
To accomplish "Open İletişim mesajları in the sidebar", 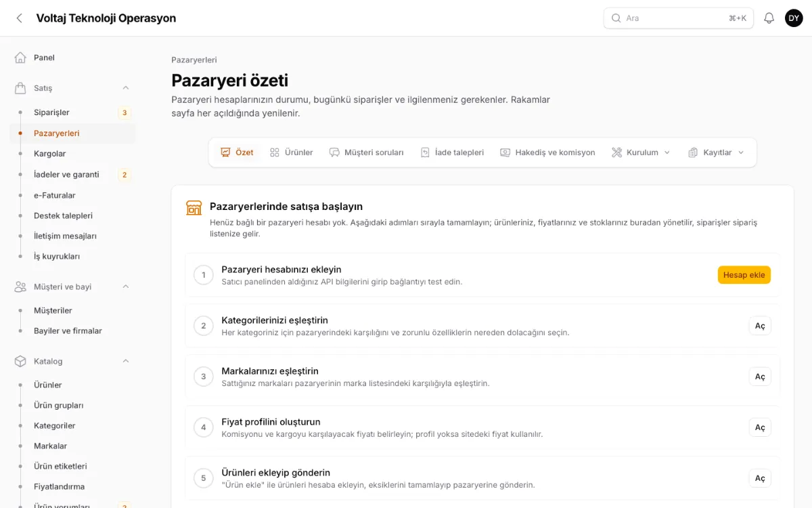I will [x=72, y=236].
